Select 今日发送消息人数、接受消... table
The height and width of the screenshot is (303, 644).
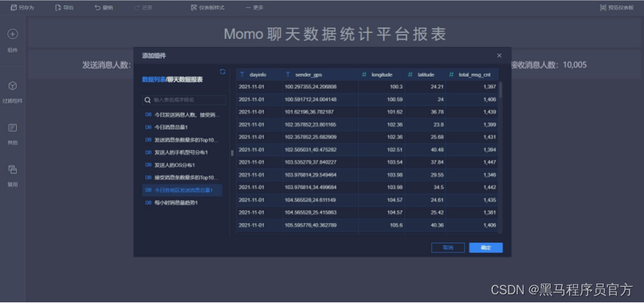[182, 115]
